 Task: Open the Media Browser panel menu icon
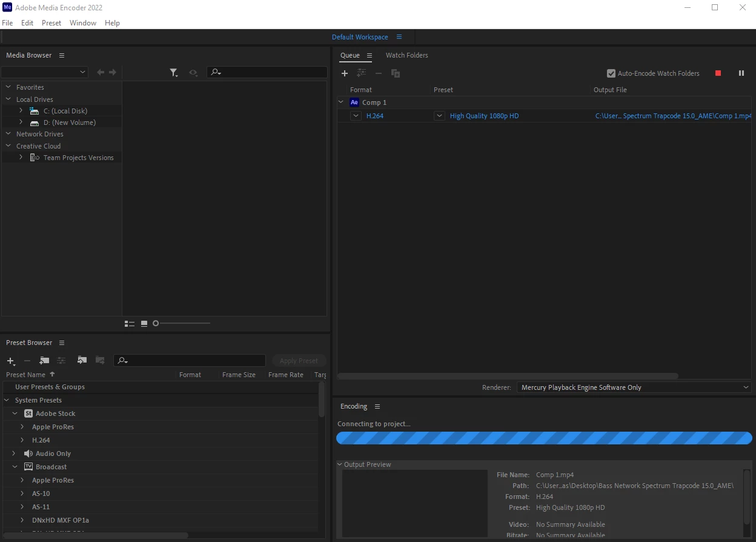tap(62, 55)
